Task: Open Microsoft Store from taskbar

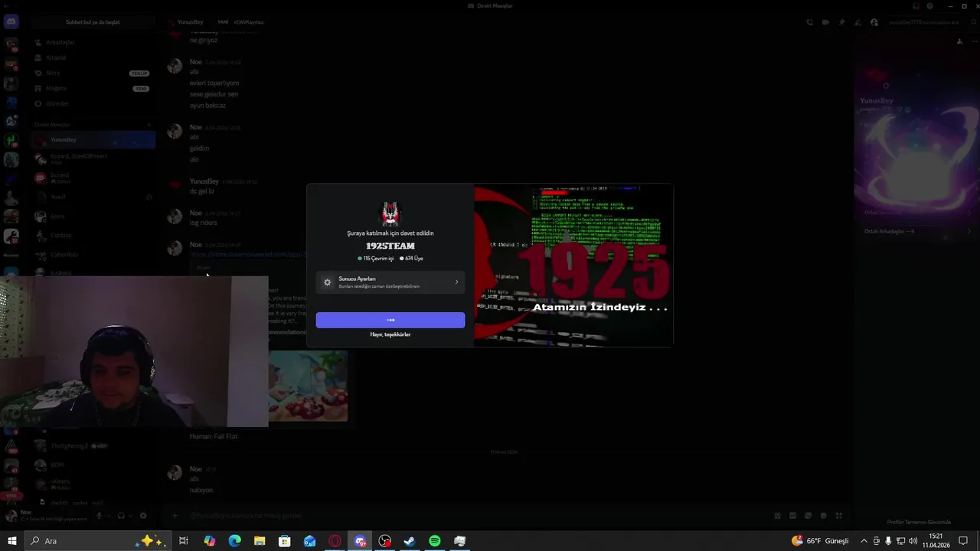Action: (285, 541)
